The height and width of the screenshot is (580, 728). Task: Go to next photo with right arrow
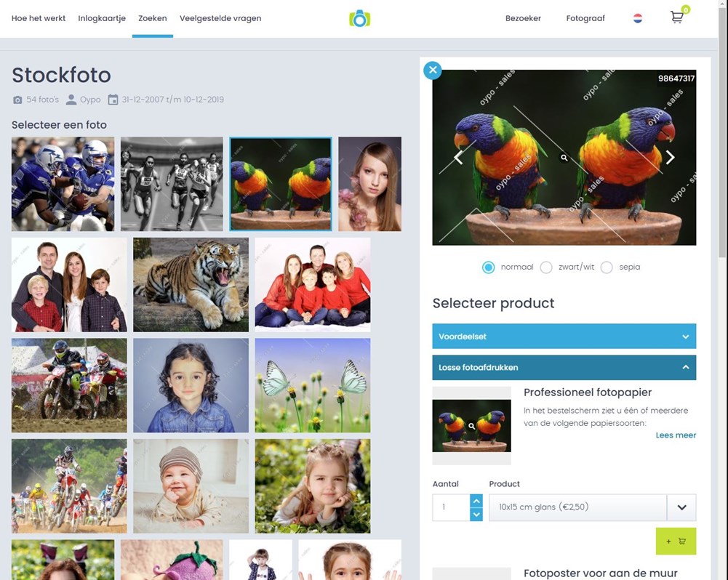[x=670, y=157]
